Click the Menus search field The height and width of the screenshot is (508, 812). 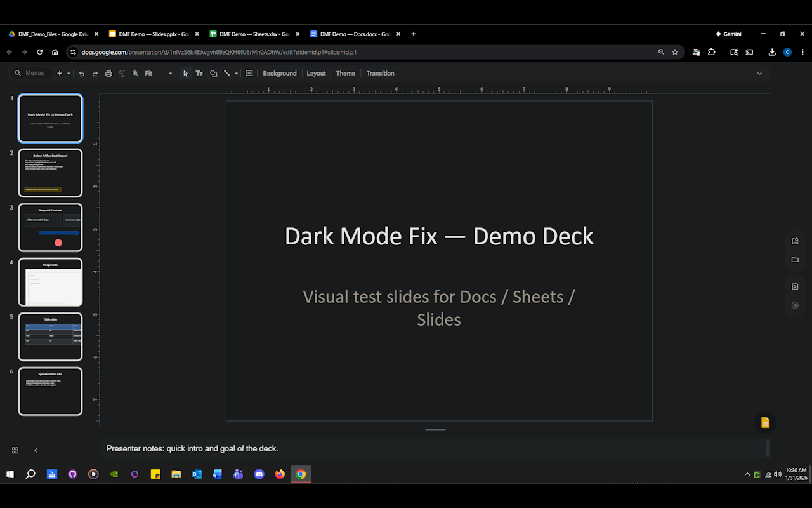pos(30,74)
